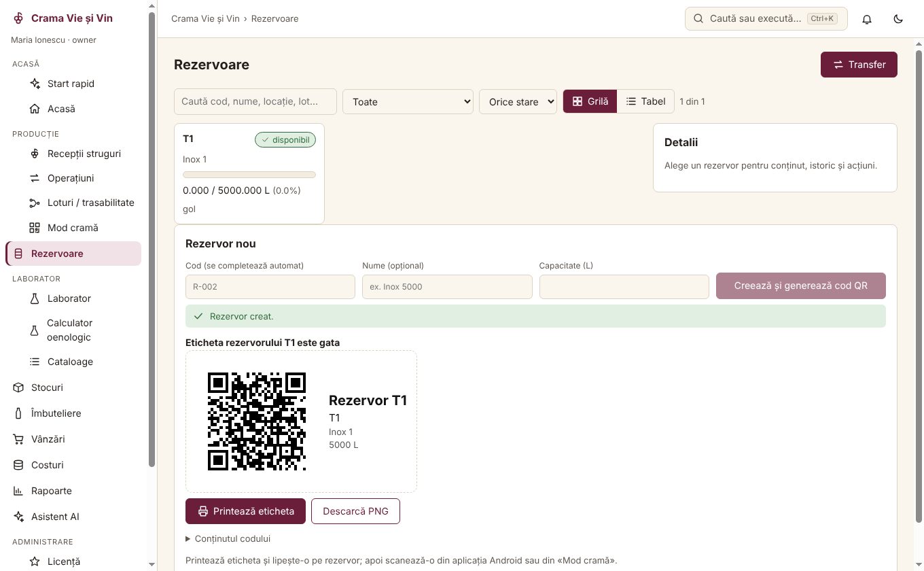Click the grid icon beside Mod cramă
This screenshot has height=571, width=924.
(x=35, y=228)
